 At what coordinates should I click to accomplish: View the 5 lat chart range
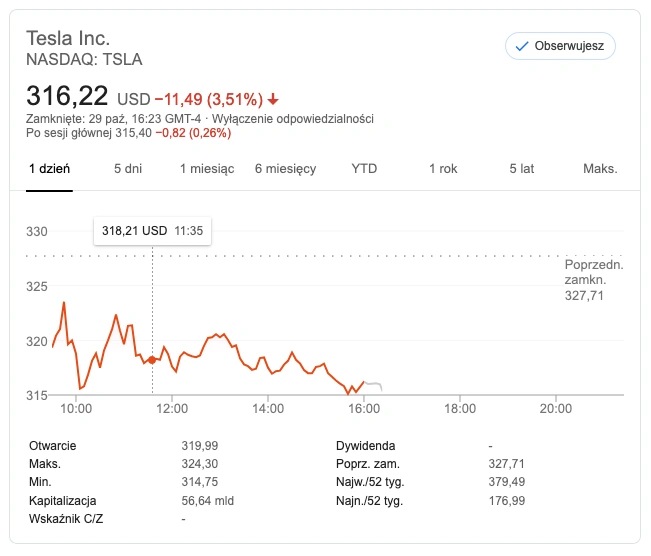click(521, 169)
